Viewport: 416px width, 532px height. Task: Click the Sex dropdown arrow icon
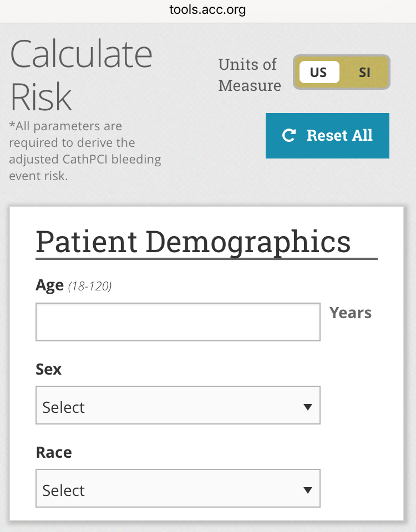[x=308, y=407]
